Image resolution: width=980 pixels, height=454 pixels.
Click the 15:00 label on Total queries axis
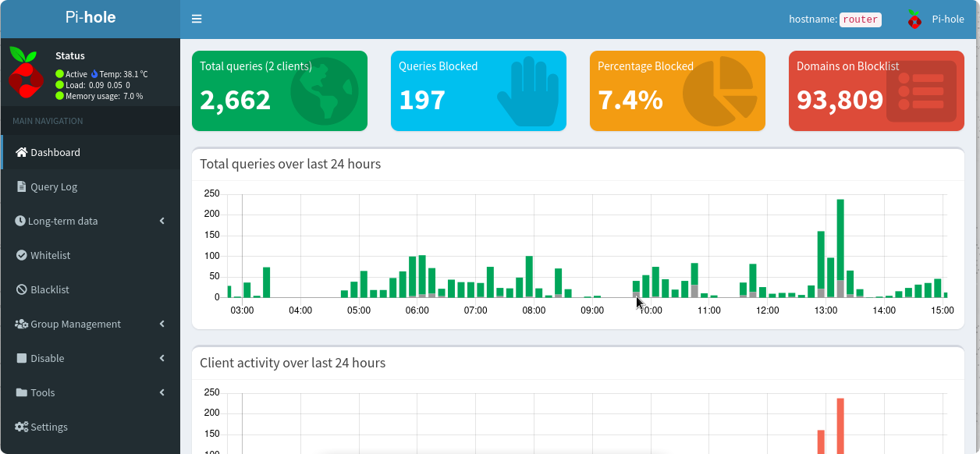(x=943, y=310)
